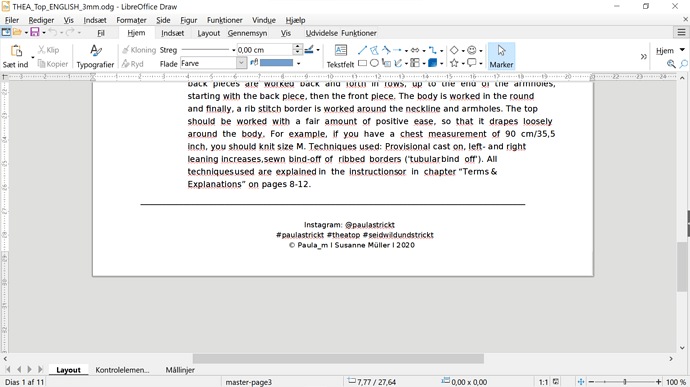Open the Formater menu
Screen dimensions: 690x387
131,20
